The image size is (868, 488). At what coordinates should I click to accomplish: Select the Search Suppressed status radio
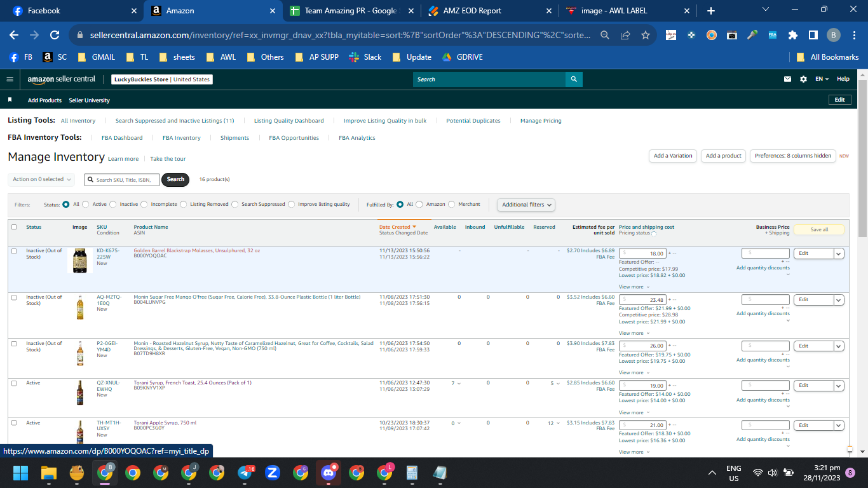235,205
